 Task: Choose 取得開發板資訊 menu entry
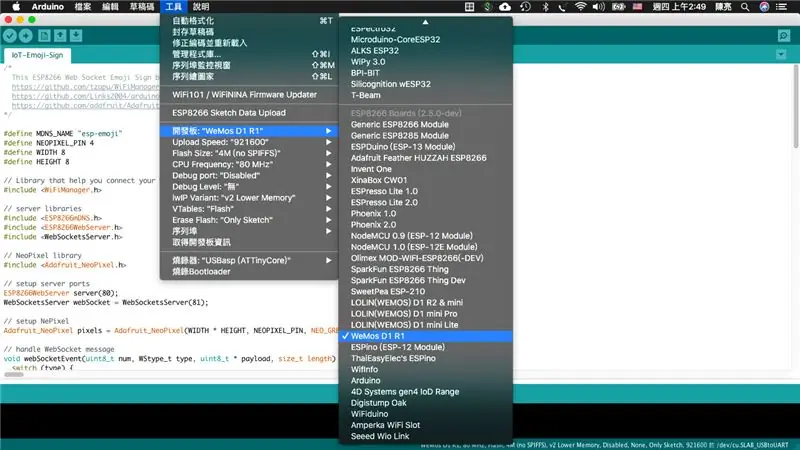tap(249, 242)
